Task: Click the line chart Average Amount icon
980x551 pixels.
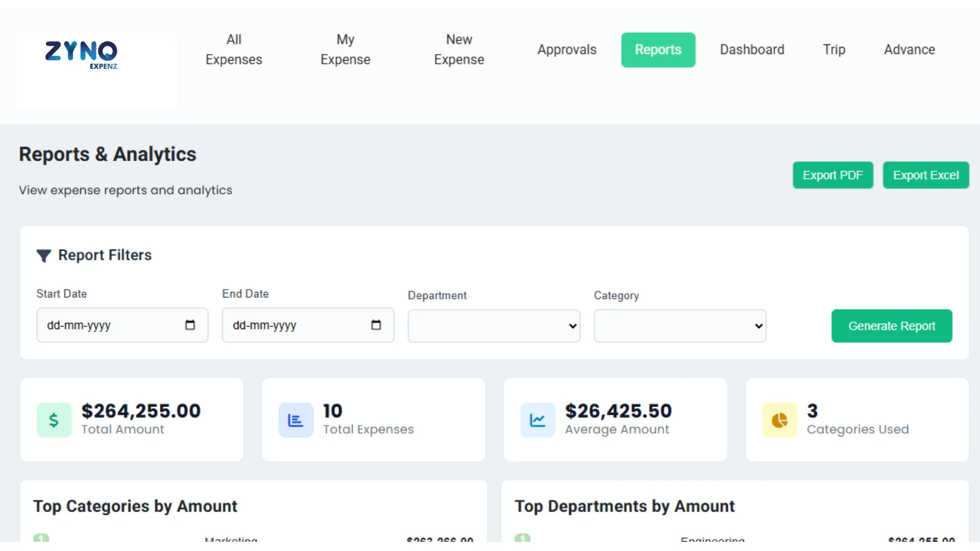Action: point(537,420)
